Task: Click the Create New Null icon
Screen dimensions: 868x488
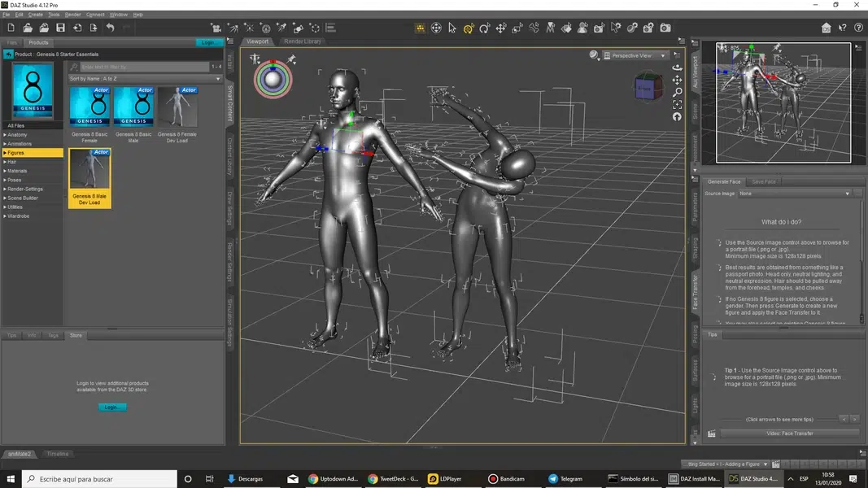Action: [315, 28]
